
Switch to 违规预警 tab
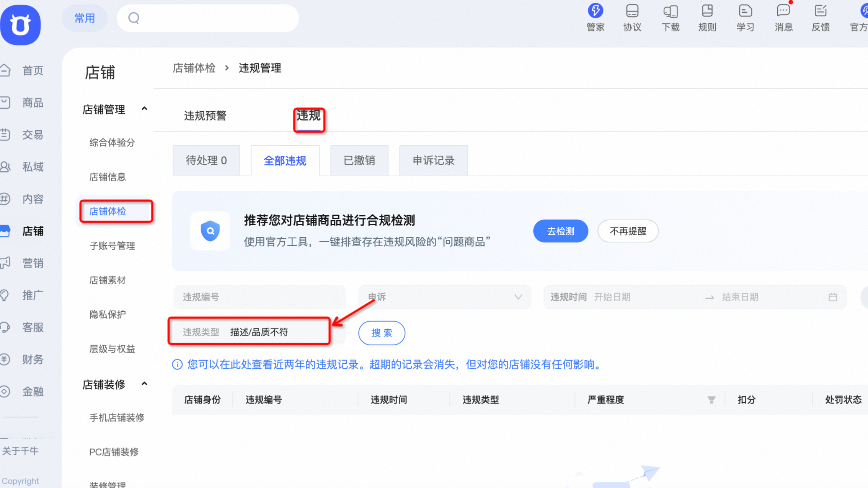205,115
